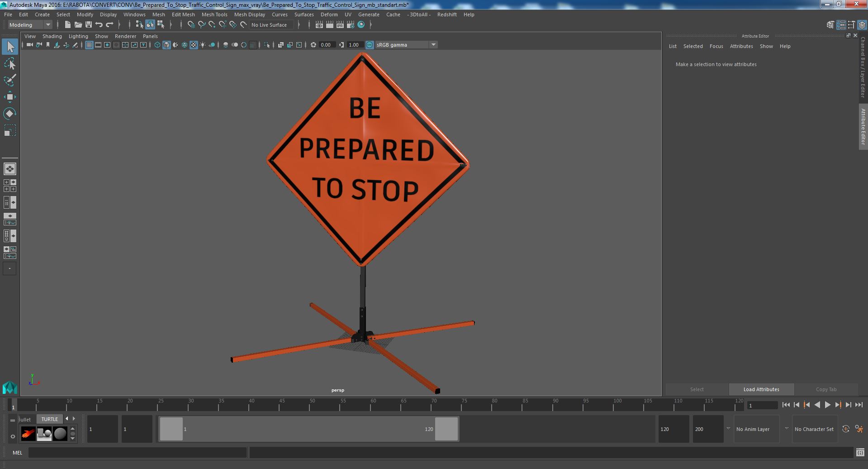Screen dimensions: 868x469
Task: Click the current frame input field
Action: [762, 406]
